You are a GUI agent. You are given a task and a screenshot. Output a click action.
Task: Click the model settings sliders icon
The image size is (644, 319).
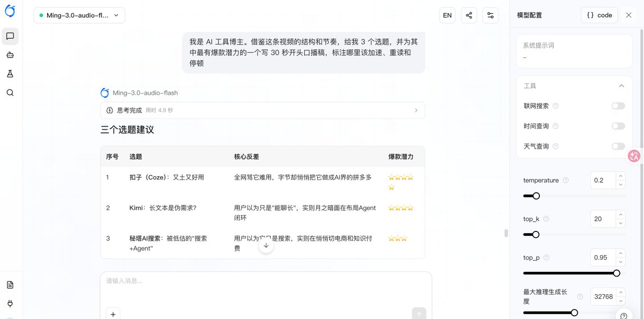491,15
